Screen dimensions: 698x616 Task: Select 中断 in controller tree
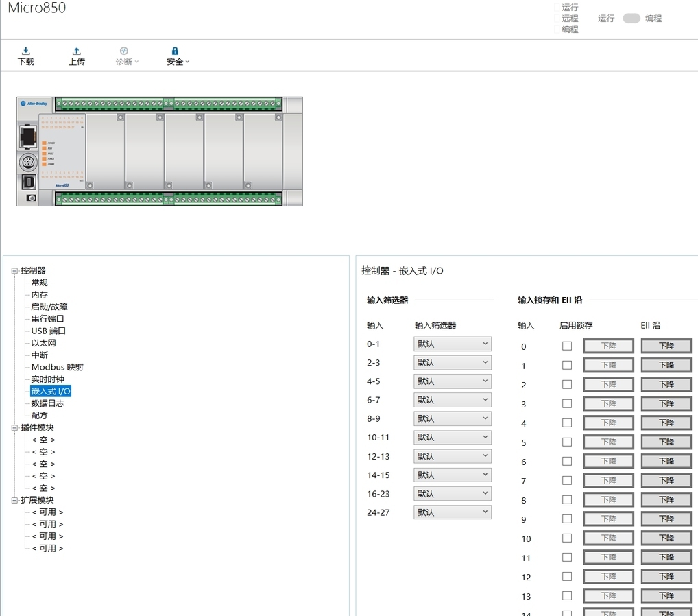39,355
